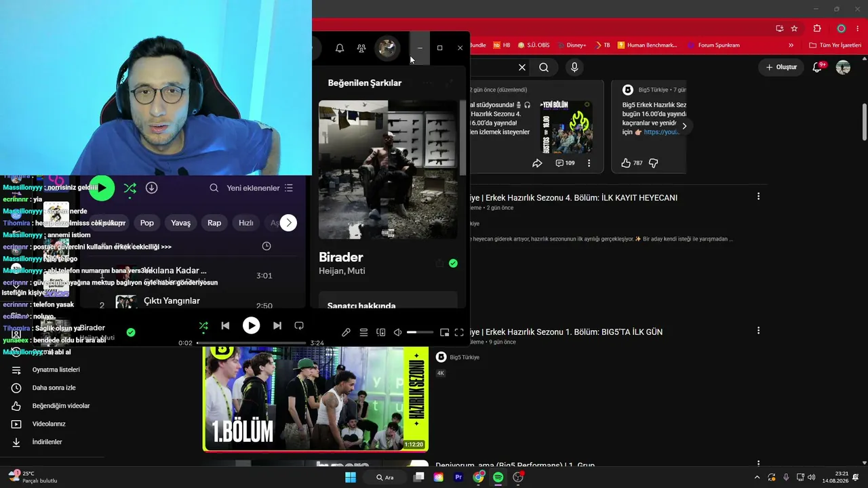The height and width of the screenshot is (488, 868).
Task: Open the Spotify play queue
Action: [x=363, y=333]
